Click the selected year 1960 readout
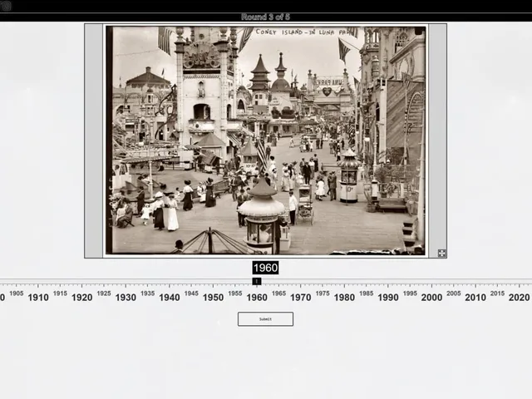The height and width of the screenshot is (399, 532). click(x=265, y=268)
